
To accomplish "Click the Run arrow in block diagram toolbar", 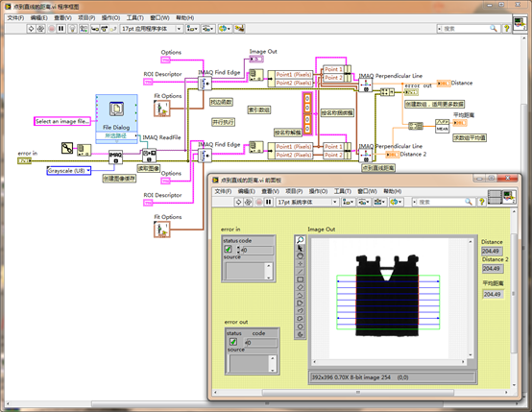I will [x=31, y=29].
